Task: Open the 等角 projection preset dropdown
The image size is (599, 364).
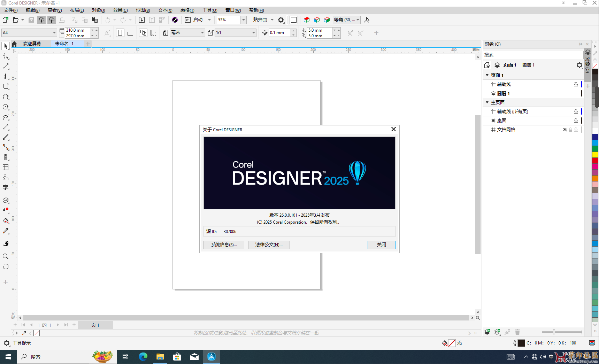Action: [x=358, y=20]
